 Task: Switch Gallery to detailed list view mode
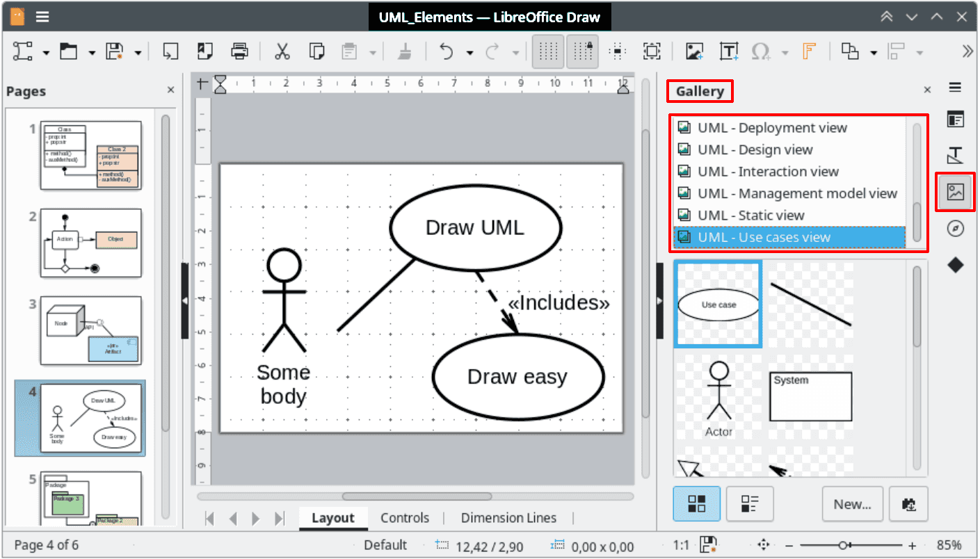coord(750,503)
